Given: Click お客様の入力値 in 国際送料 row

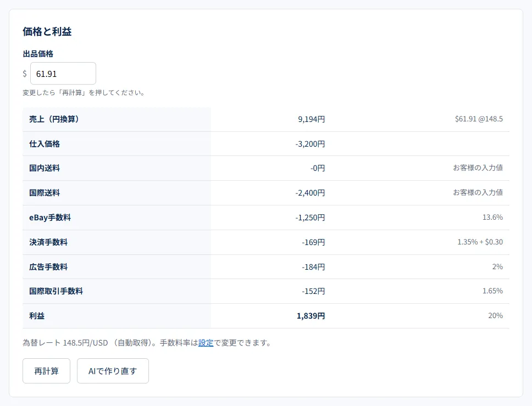Looking at the screenshot, I should [x=478, y=192].
